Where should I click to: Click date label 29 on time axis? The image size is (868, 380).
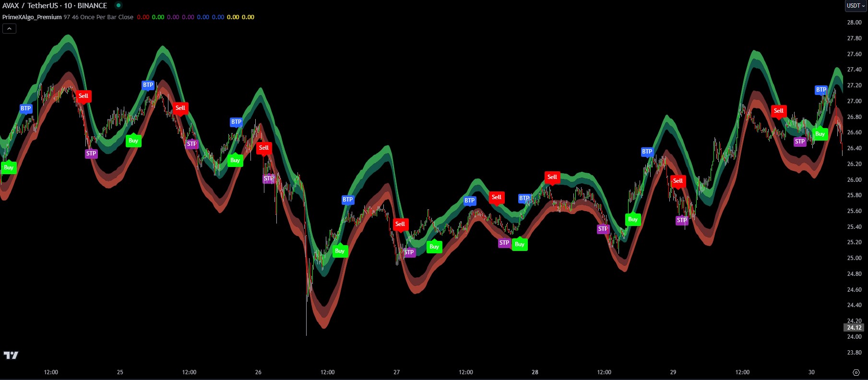[673, 372]
